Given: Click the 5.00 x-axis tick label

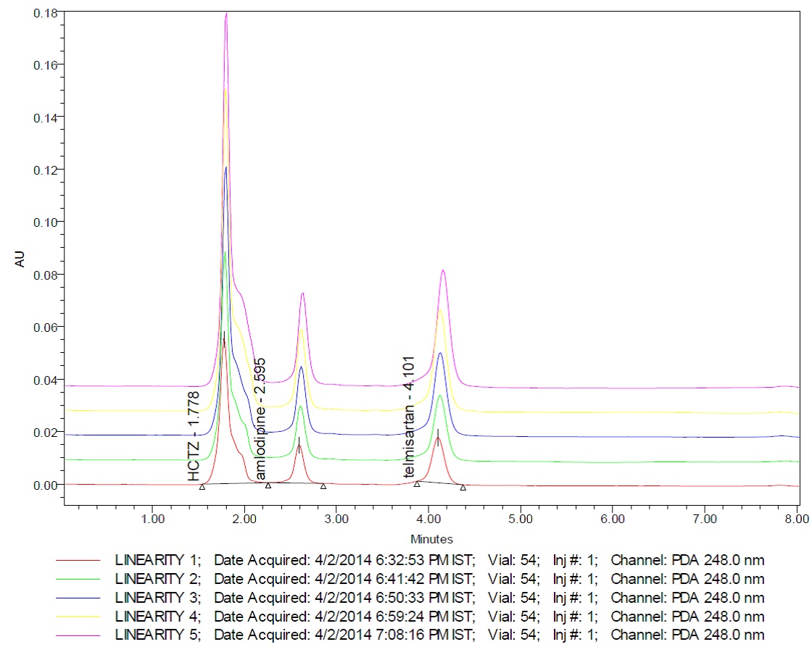Looking at the screenshot, I should (x=521, y=519).
